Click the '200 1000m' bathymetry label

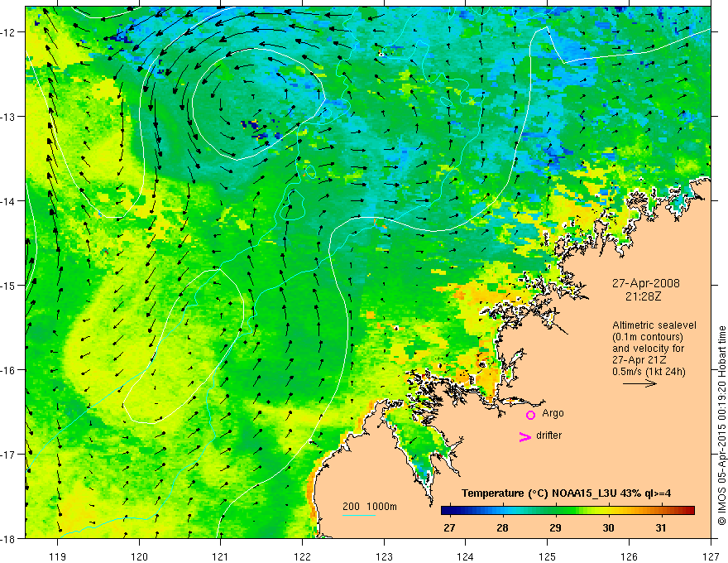[370, 507]
